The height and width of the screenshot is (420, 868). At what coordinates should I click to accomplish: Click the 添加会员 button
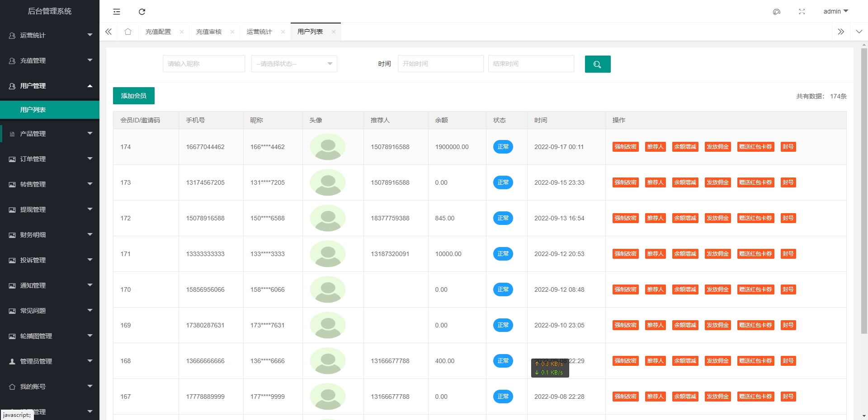pos(134,96)
